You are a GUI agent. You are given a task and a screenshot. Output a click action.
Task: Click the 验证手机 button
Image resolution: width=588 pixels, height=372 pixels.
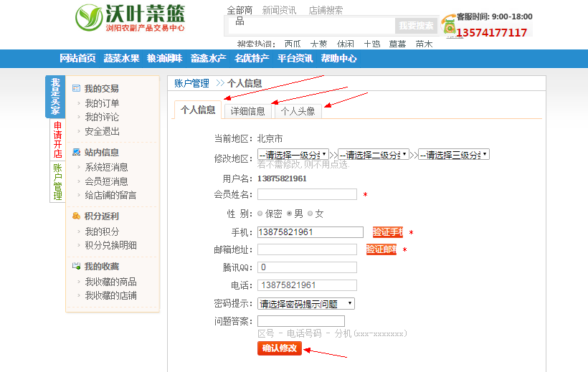[x=387, y=232]
